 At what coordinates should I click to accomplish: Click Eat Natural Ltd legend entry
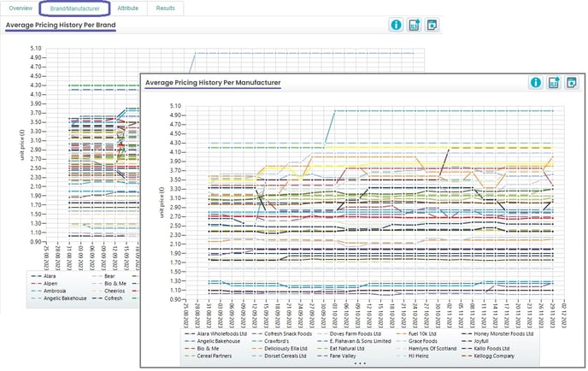(341, 349)
